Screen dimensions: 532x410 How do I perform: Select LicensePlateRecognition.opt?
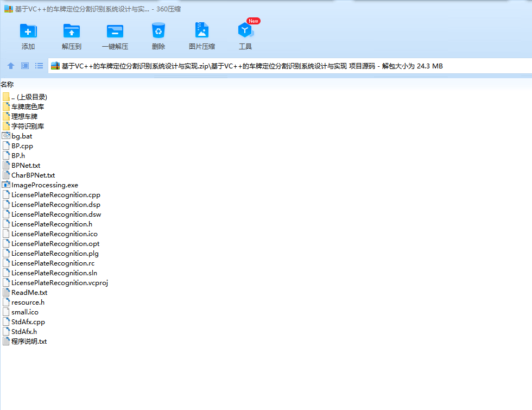(x=51, y=244)
